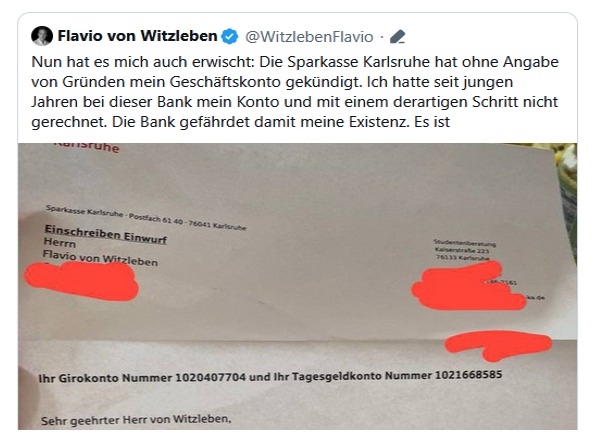This screenshot has height=446, width=613.
Task: Click the recipient name on the letter
Action: tap(100, 258)
